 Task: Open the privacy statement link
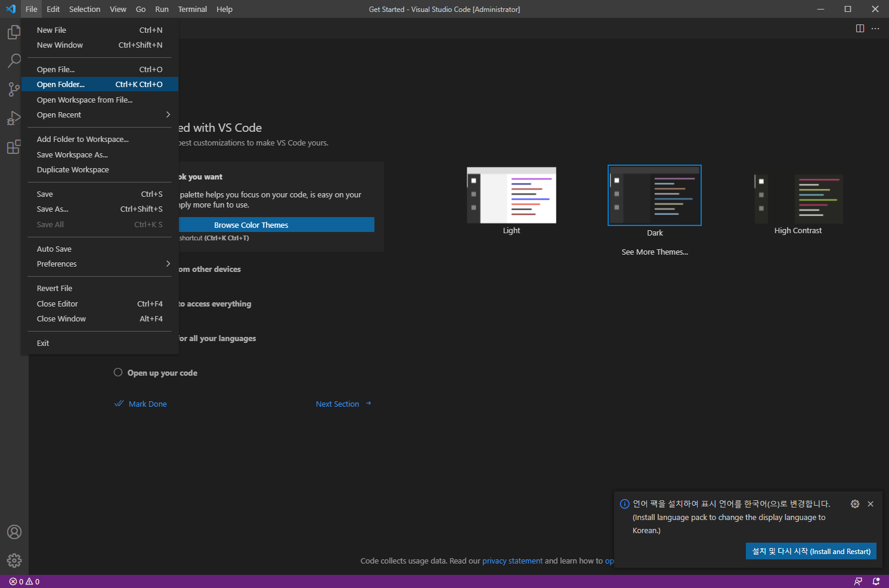point(512,561)
